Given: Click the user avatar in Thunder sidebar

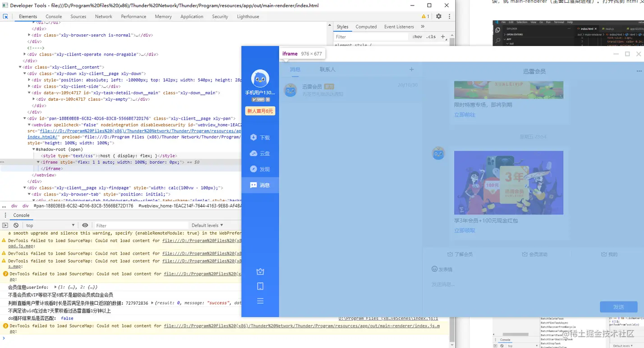Looking at the screenshot, I should click(x=260, y=79).
